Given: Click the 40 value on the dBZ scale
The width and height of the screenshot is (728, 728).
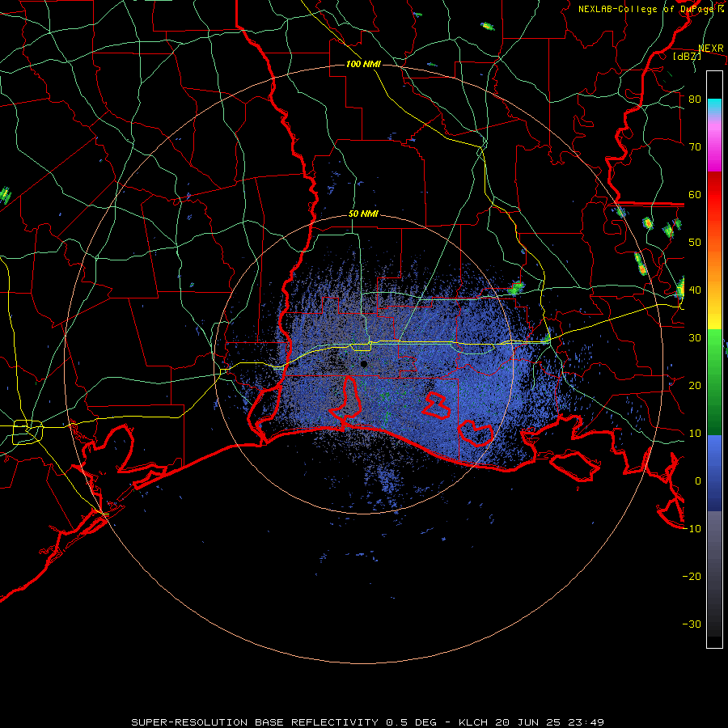Looking at the screenshot, I should pos(695,290).
